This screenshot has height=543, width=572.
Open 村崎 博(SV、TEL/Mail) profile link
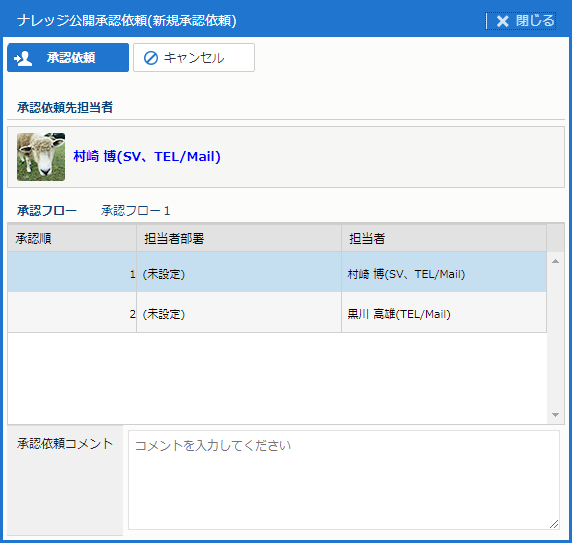(147, 156)
